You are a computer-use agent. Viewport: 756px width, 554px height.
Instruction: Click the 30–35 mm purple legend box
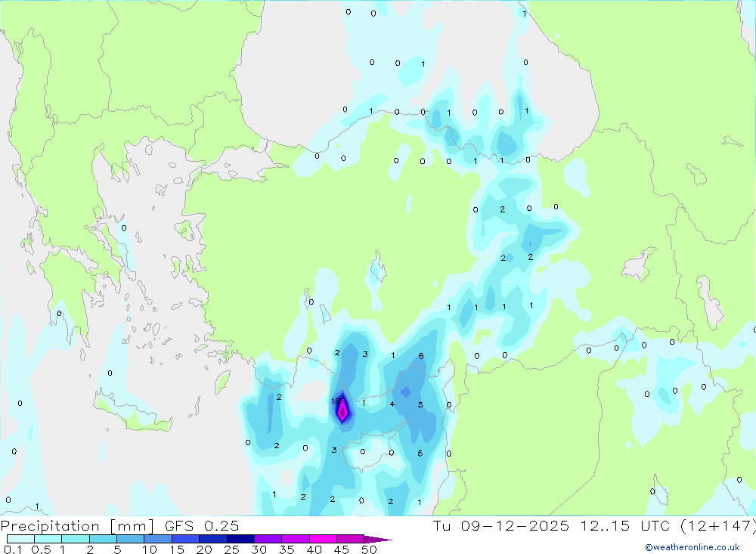[268, 539]
